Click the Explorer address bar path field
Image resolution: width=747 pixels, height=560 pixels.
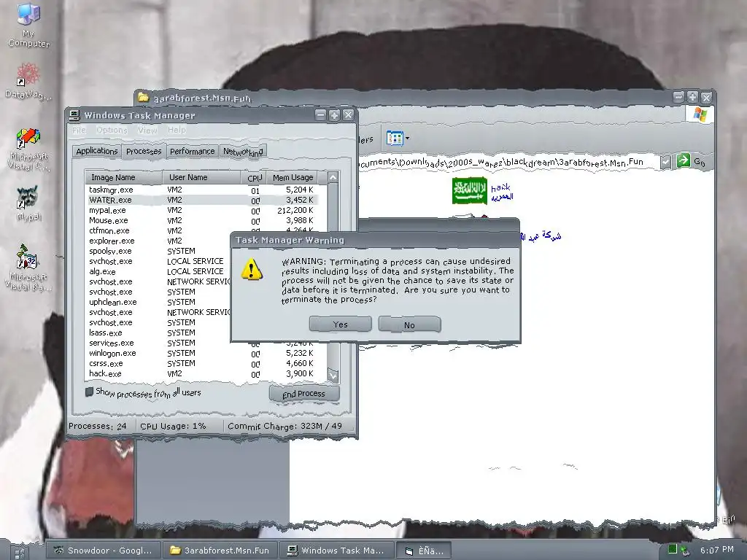click(508, 162)
